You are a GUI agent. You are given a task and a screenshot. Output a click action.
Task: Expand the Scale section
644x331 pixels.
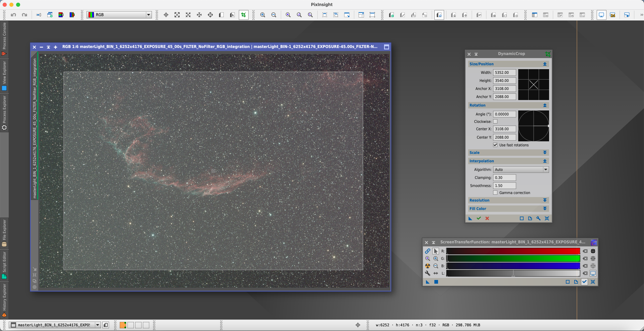click(x=545, y=153)
